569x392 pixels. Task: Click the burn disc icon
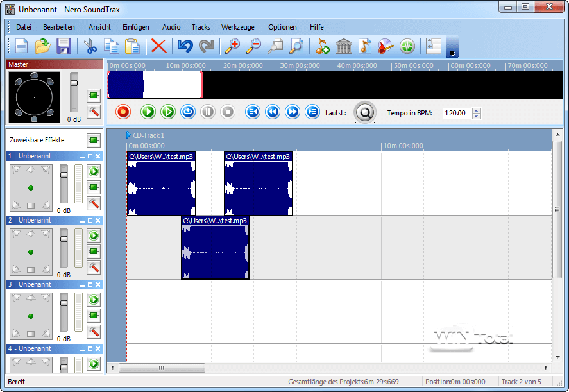[386, 46]
